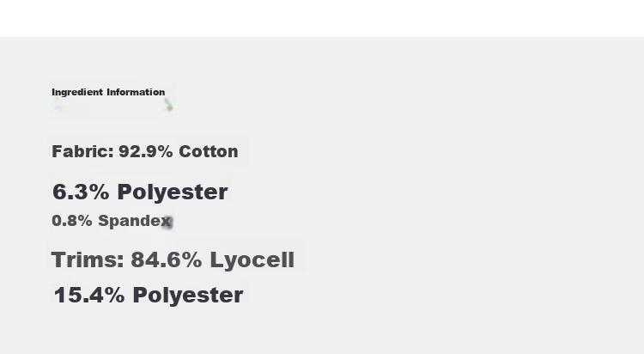Select the word Spandex
Image resolution: width=644 pixels, height=354 pixels.
coord(135,221)
